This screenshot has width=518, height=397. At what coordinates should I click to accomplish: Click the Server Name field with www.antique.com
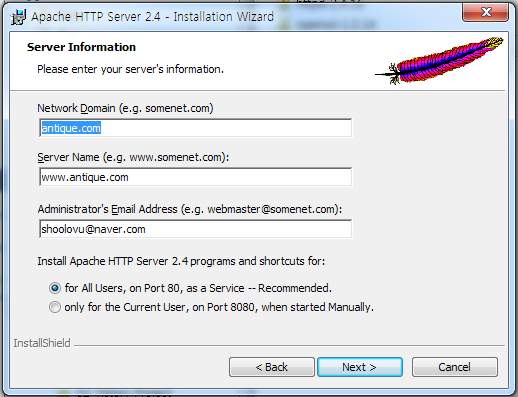(x=195, y=177)
